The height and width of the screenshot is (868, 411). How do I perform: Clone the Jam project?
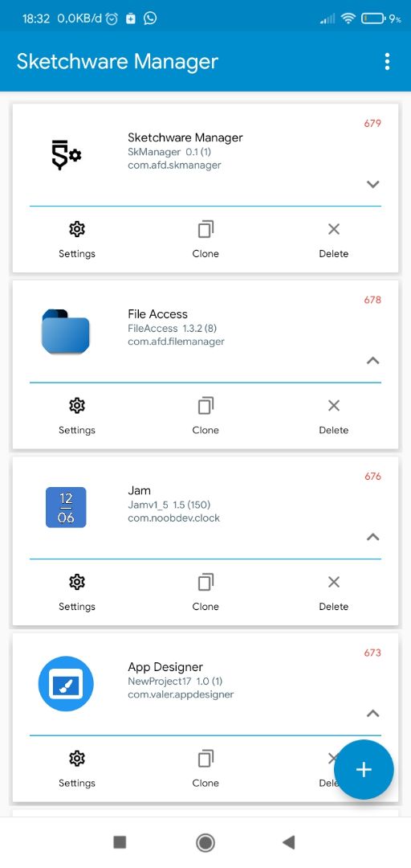[205, 592]
